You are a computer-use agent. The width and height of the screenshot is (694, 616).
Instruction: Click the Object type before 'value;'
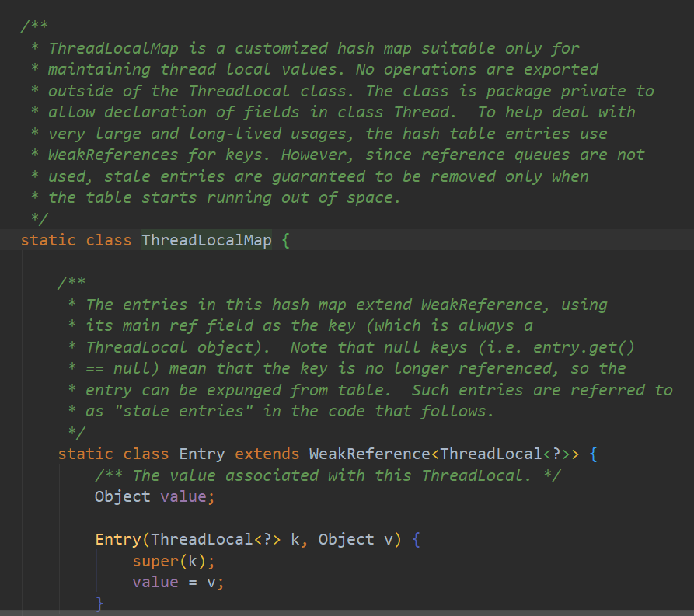[123, 496]
